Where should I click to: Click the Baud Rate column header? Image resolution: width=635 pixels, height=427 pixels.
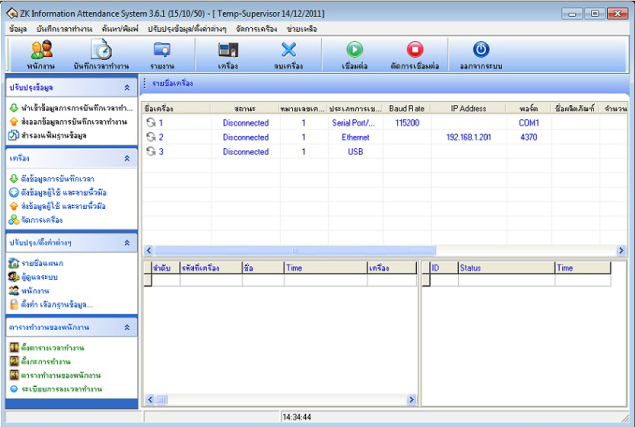click(x=406, y=107)
